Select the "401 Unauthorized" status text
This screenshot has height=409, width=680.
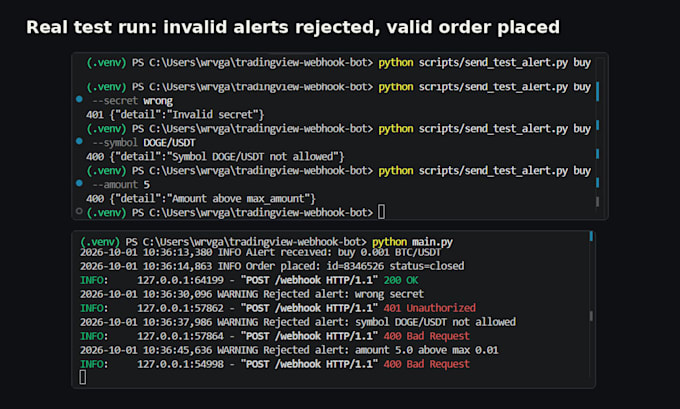point(429,308)
